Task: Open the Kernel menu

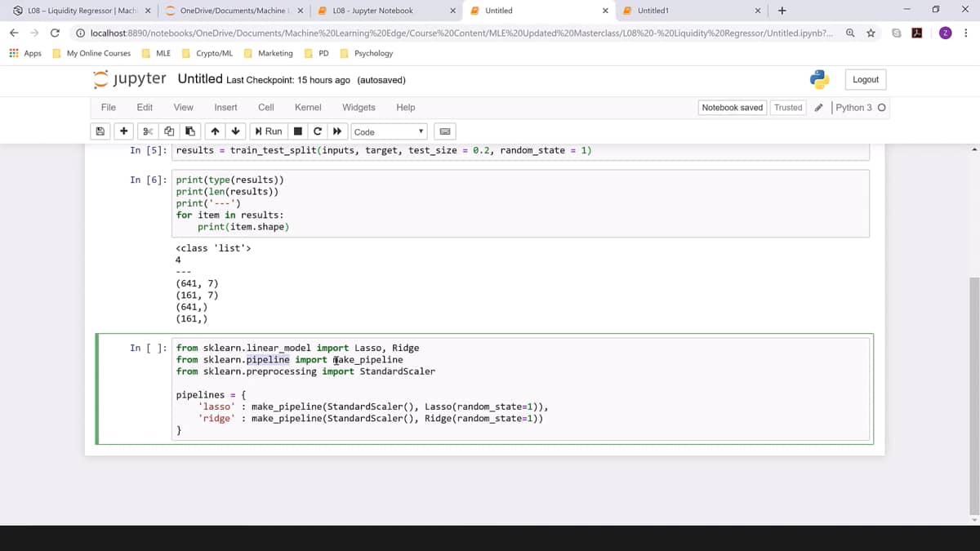Action: point(308,107)
